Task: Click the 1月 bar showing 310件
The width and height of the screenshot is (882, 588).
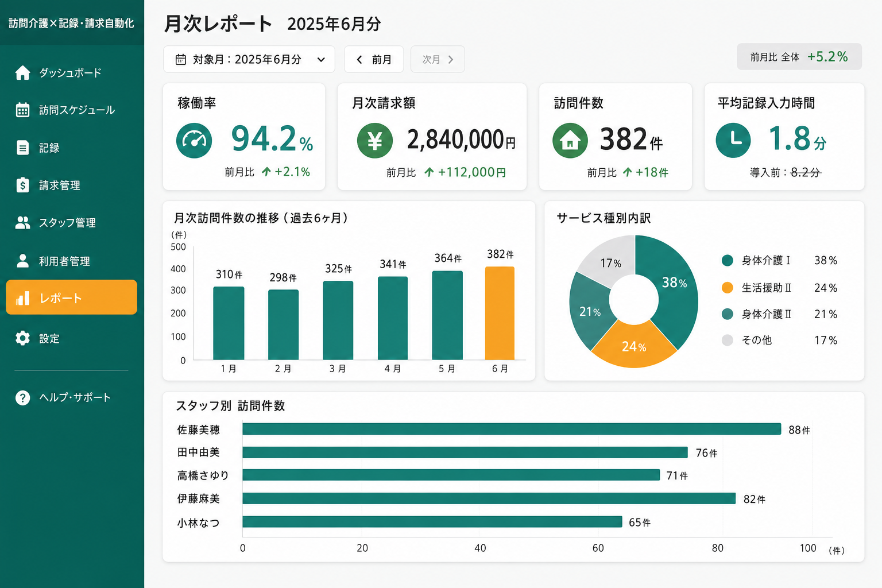Action: click(229, 323)
